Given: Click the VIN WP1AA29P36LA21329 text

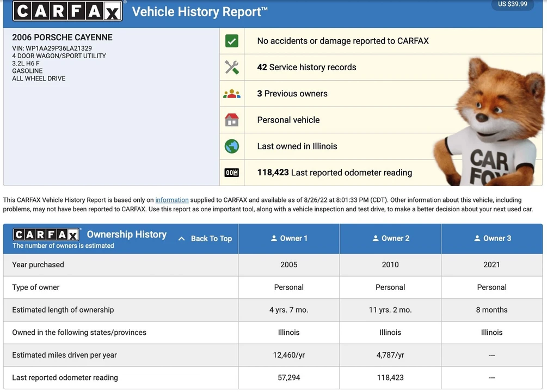Looking at the screenshot, I should (52, 48).
